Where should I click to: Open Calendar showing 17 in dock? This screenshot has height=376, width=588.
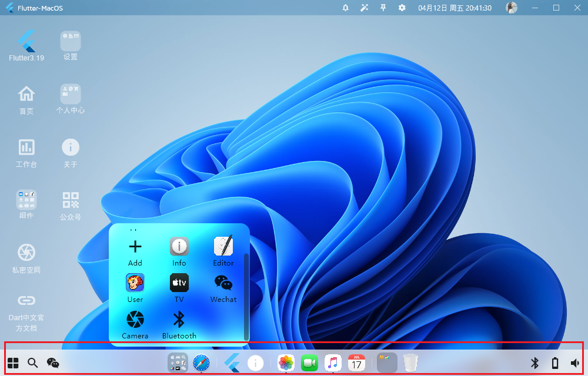357,363
